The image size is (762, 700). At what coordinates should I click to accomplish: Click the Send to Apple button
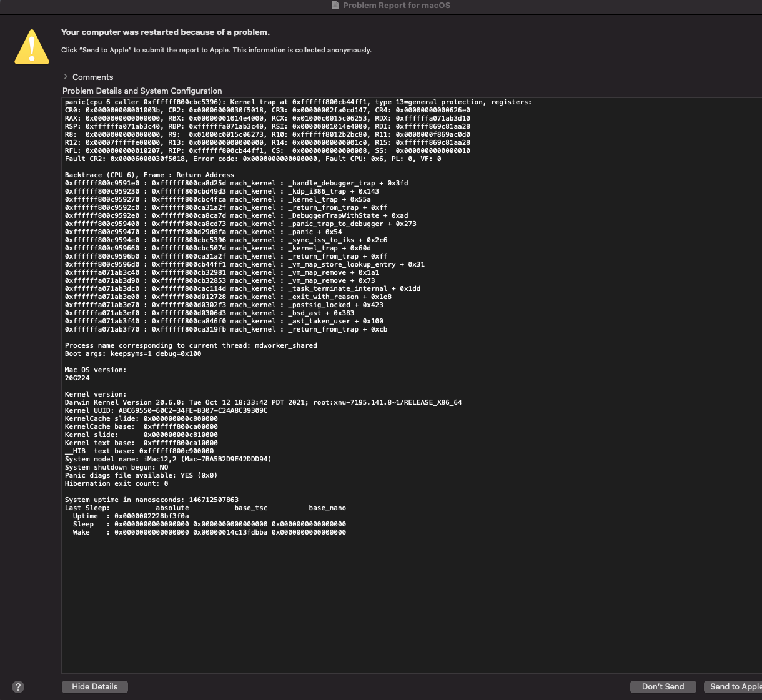[x=733, y=686]
